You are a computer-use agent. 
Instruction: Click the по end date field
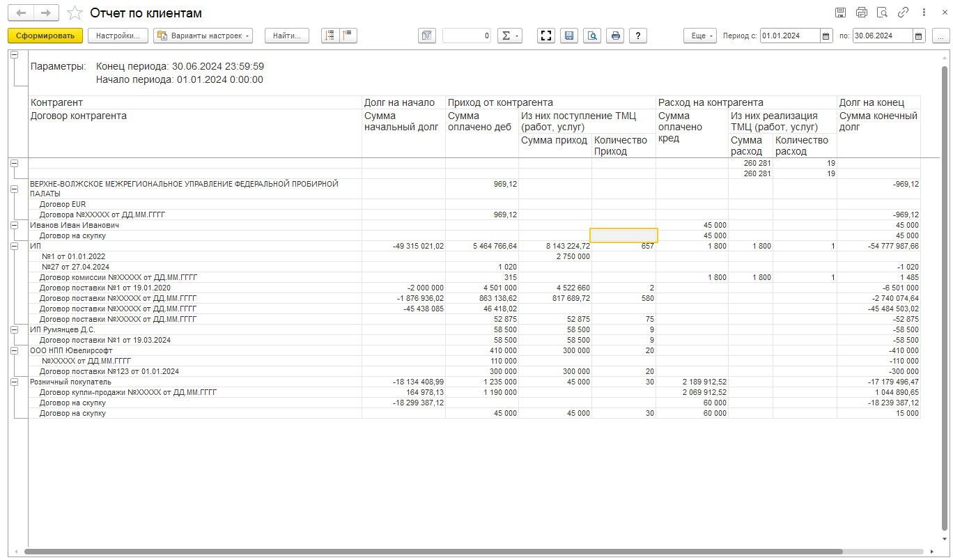(882, 36)
